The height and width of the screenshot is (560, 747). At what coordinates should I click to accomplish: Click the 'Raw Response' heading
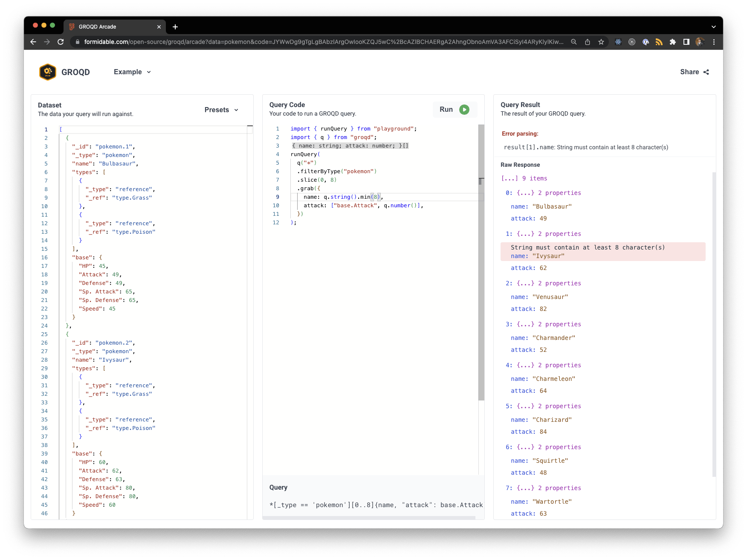pos(520,165)
